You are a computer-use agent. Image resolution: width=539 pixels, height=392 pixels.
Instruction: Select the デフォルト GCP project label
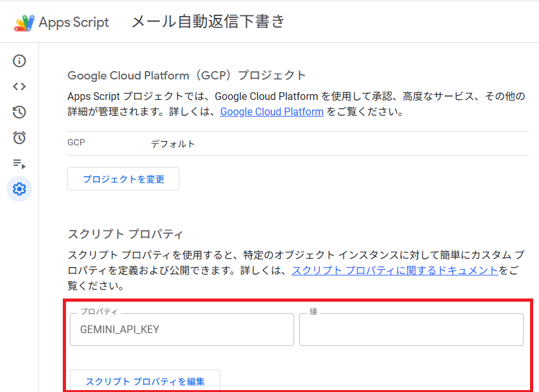coord(173,143)
